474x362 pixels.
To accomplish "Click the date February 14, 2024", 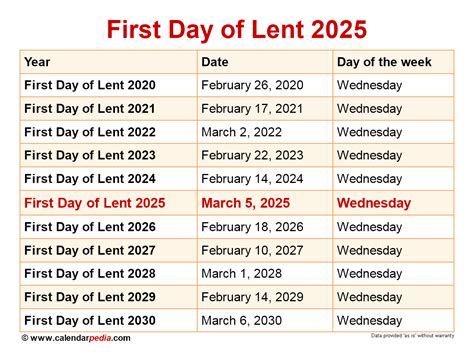I will coord(252,179).
